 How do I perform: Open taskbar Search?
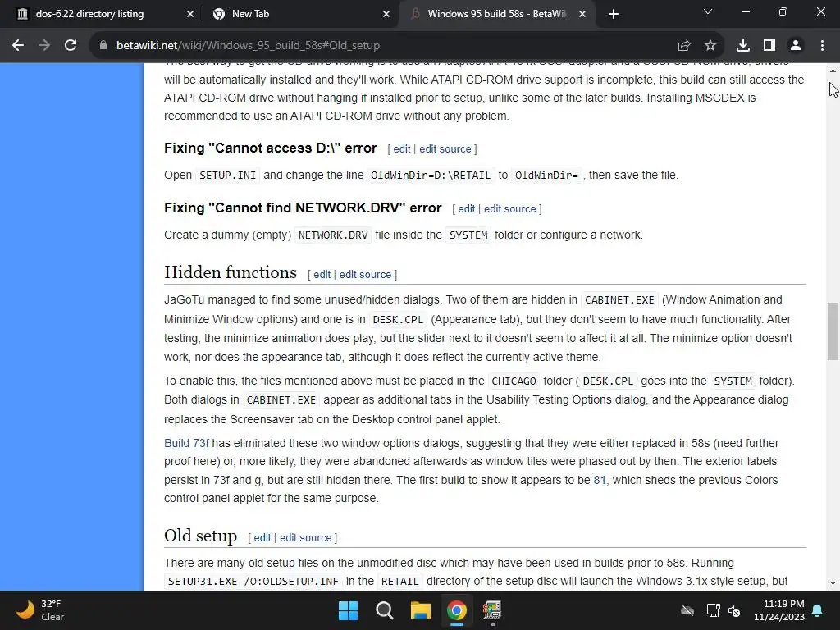pyautogui.click(x=385, y=610)
